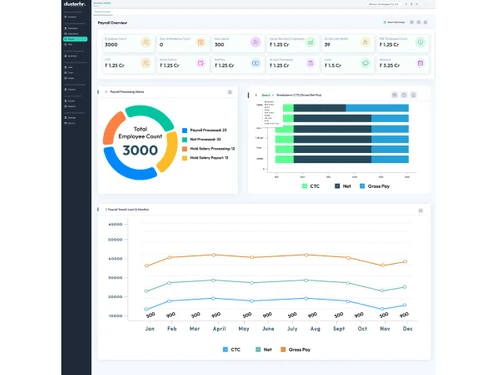Open the first sidebar item below the logo
Image resolution: width=500 pixels, height=375 pixels.
pos(70,17)
